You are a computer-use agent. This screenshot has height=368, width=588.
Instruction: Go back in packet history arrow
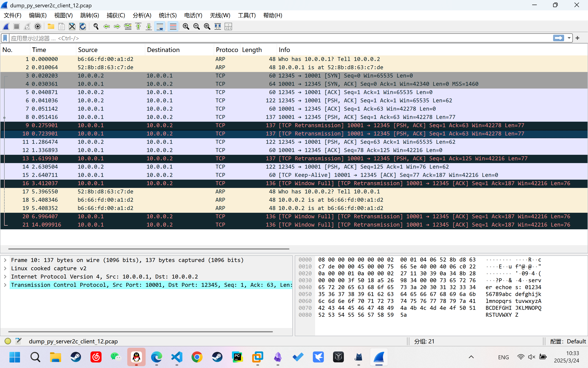pyautogui.click(x=106, y=26)
